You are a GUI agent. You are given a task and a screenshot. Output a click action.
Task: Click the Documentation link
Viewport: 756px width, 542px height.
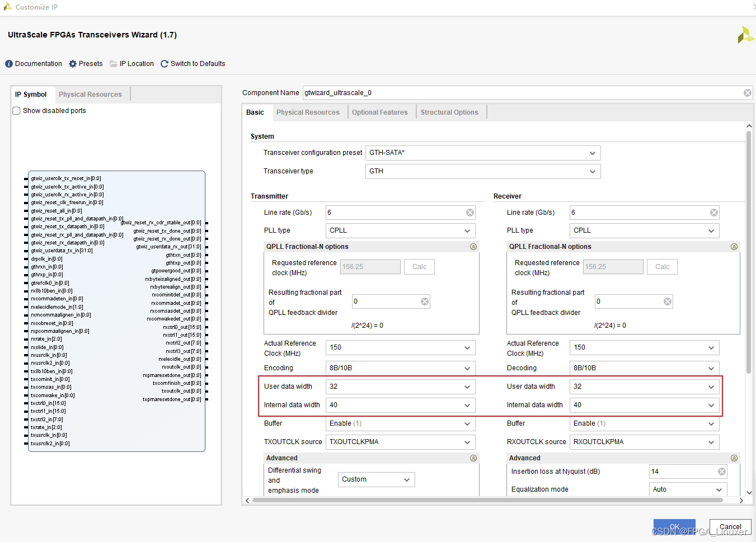(x=39, y=64)
